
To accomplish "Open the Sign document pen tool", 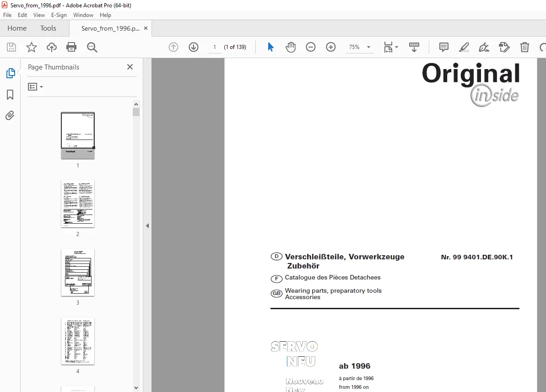I will click(x=484, y=47).
